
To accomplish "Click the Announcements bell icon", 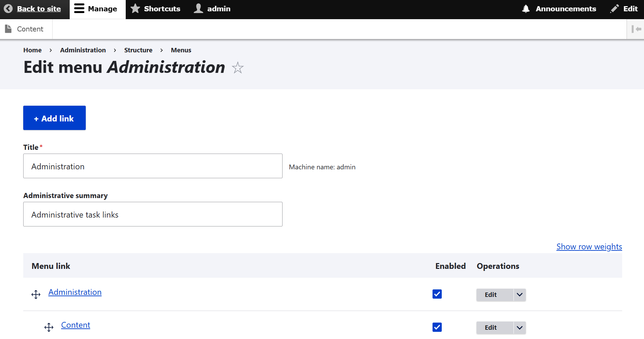I will pos(526,9).
